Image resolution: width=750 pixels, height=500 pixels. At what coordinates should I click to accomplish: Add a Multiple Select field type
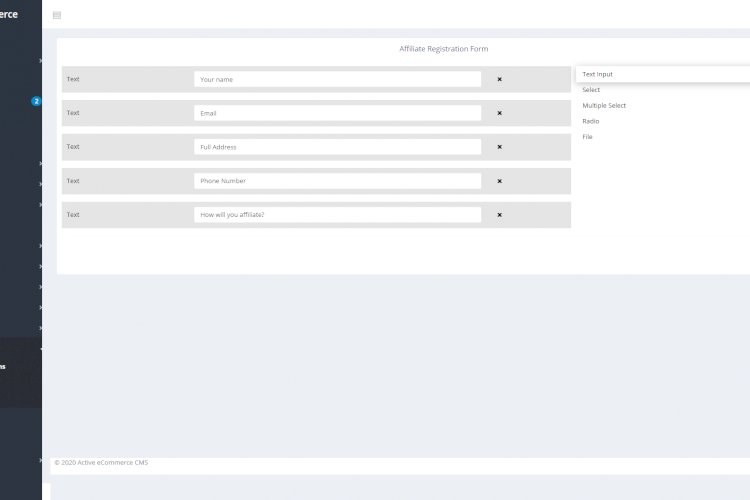[x=604, y=106]
